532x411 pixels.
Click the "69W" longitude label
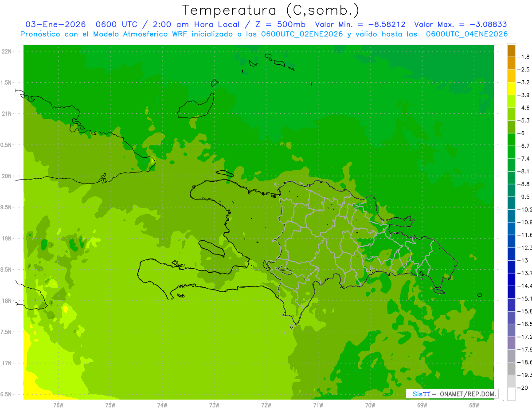coord(422,405)
